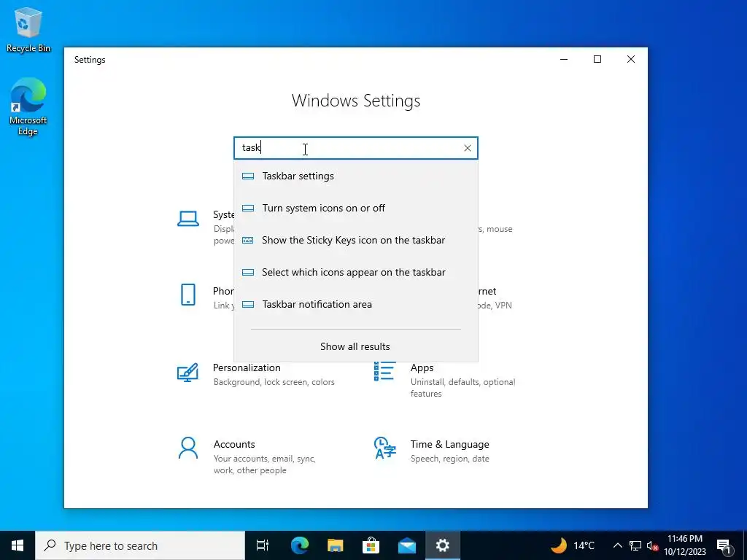The image size is (747, 560).
Task: Open Task View on the taskbar
Action: 263,545
